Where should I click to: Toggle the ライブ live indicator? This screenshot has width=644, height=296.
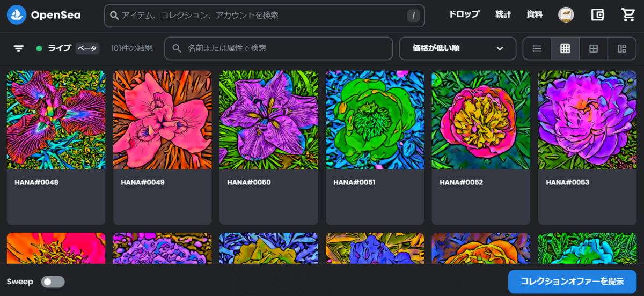tap(39, 48)
